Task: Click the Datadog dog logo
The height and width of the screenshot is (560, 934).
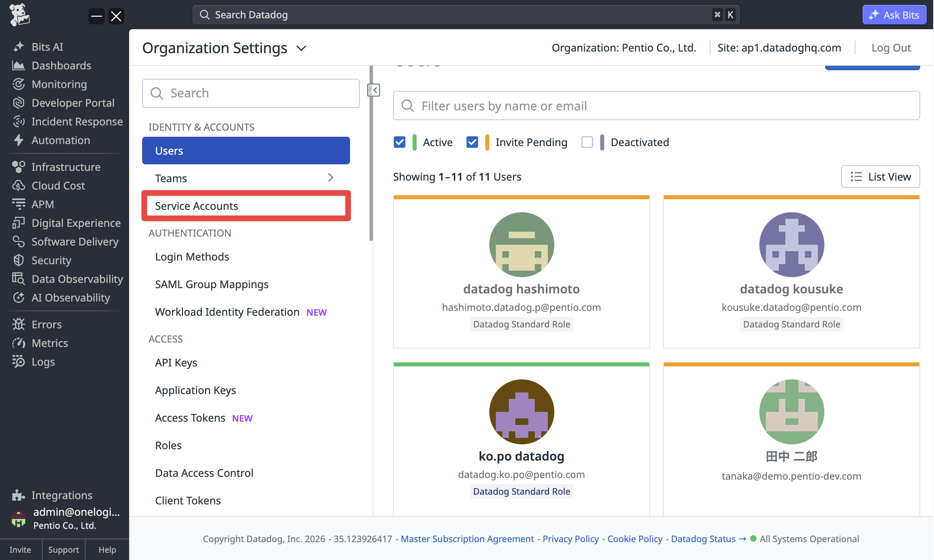Action: (19, 15)
